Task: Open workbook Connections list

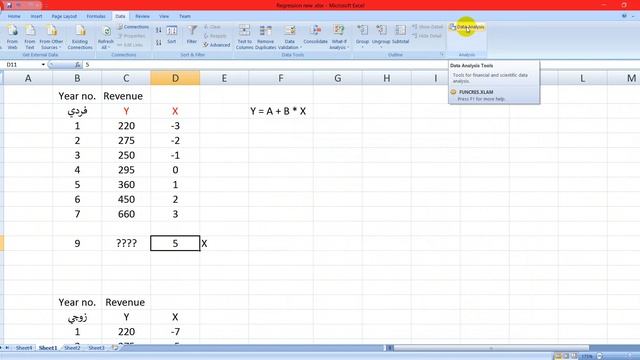Action: click(133, 27)
